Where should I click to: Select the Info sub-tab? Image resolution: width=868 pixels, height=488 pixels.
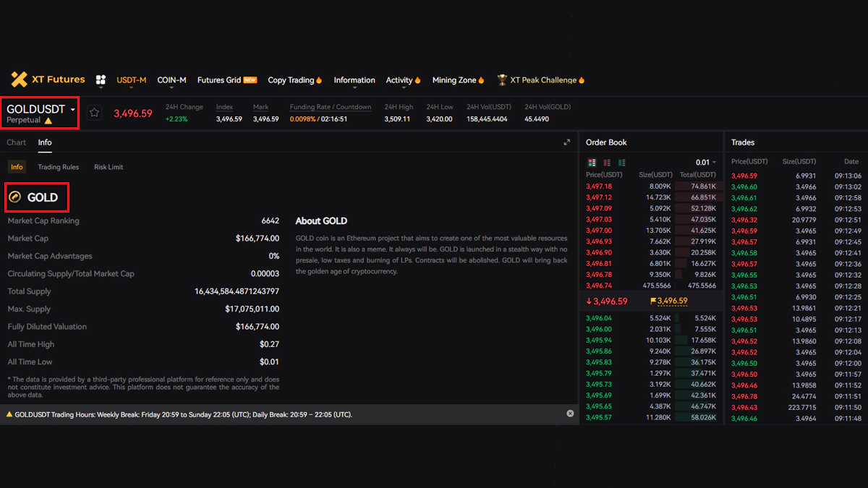(x=17, y=167)
